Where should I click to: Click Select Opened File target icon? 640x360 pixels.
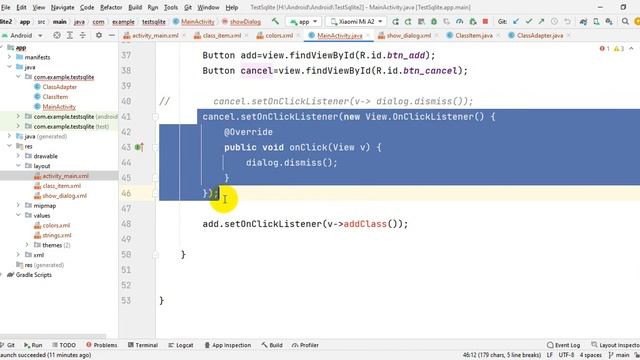click(57, 36)
